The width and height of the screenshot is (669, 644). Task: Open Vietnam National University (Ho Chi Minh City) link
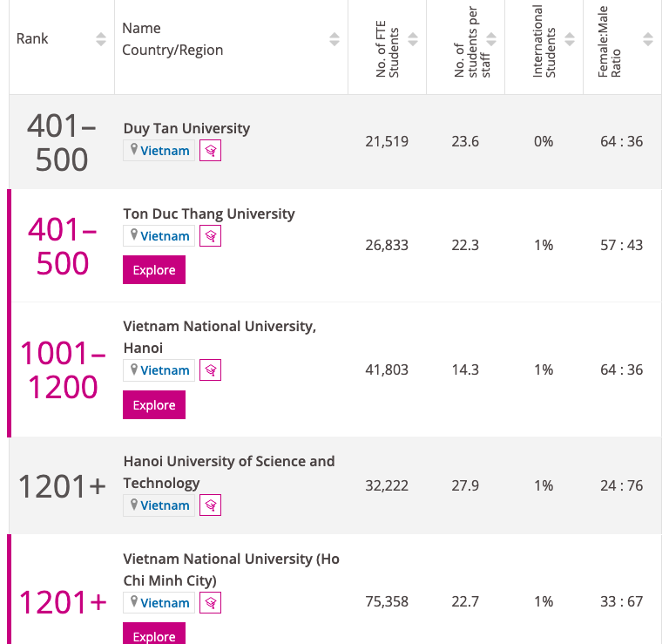(x=231, y=569)
